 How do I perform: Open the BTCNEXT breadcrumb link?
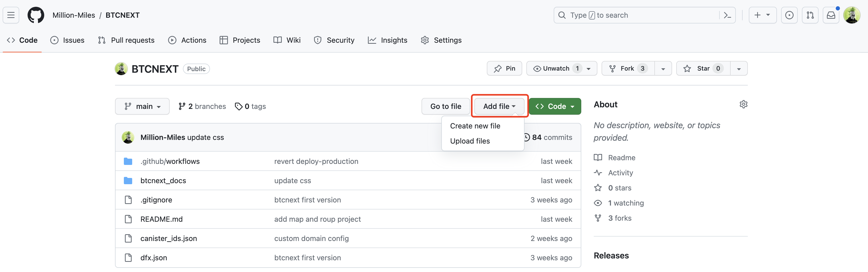click(x=123, y=15)
